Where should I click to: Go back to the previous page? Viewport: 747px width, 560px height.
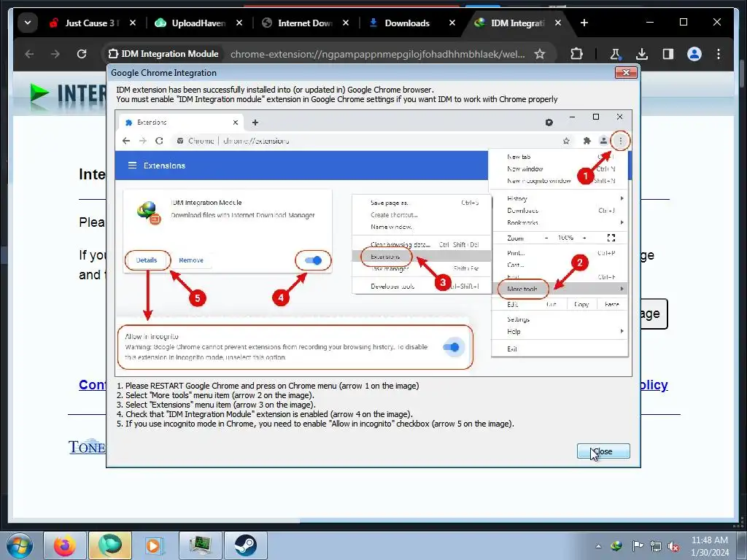29,54
